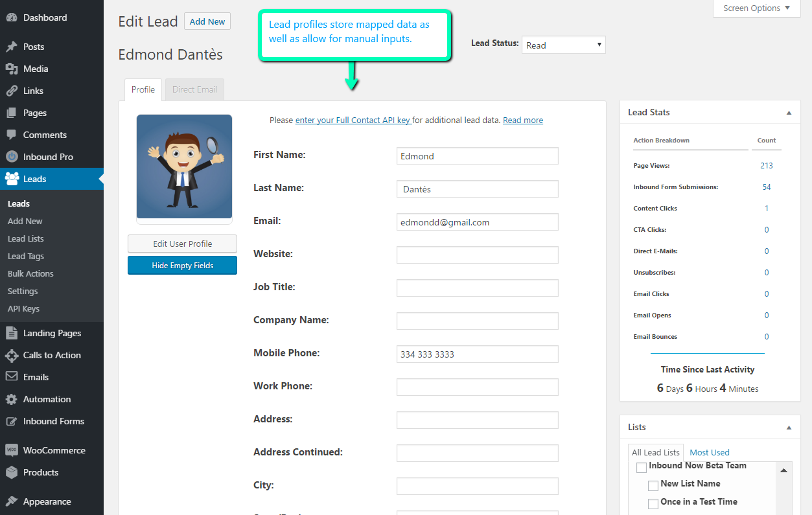This screenshot has height=515, width=812.
Task: Click the Posts pushpin icon
Action: [x=11, y=47]
